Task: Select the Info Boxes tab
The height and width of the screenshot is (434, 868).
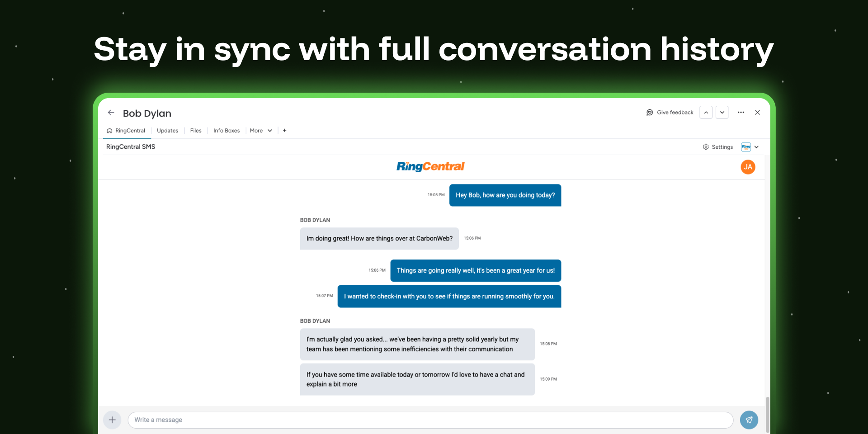Action: coord(226,131)
